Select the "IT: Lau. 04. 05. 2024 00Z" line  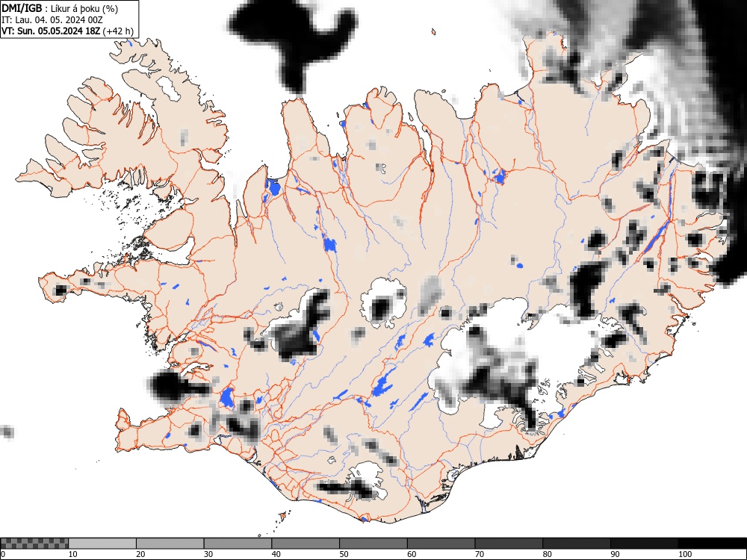coord(52,20)
